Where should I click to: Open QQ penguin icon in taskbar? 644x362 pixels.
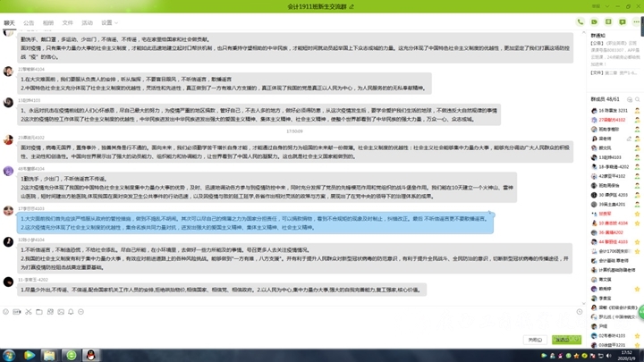click(x=90, y=355)
